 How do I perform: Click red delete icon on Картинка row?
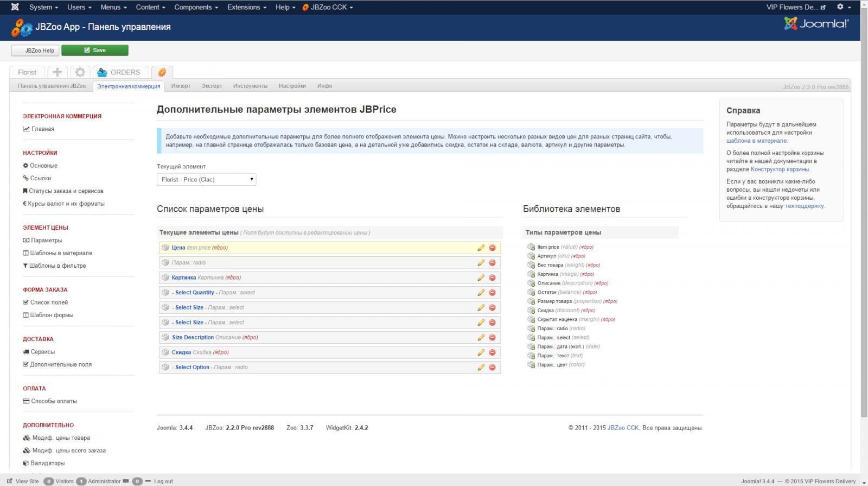[x=492, y=277]
